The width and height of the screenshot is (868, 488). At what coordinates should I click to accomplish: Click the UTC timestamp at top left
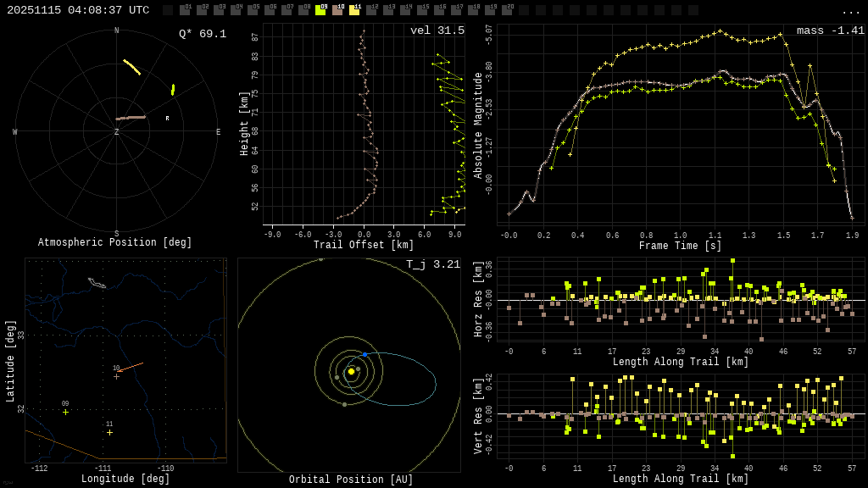(78, 10)
